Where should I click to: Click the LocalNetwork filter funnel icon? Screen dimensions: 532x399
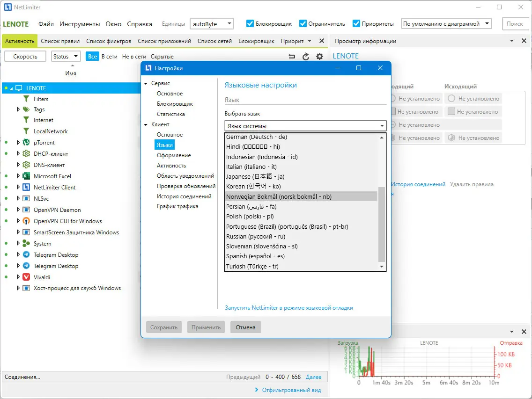[x=26, y=131]
